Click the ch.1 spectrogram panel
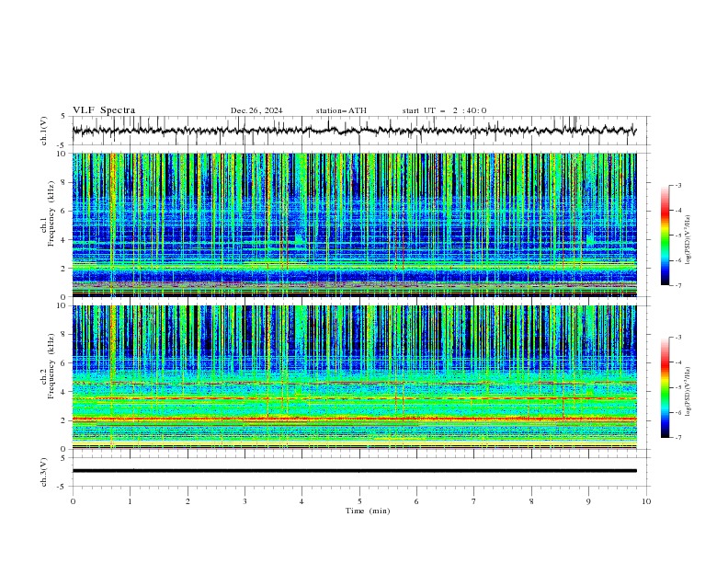The width and height of the screenshot is (728, 563). 354,224
